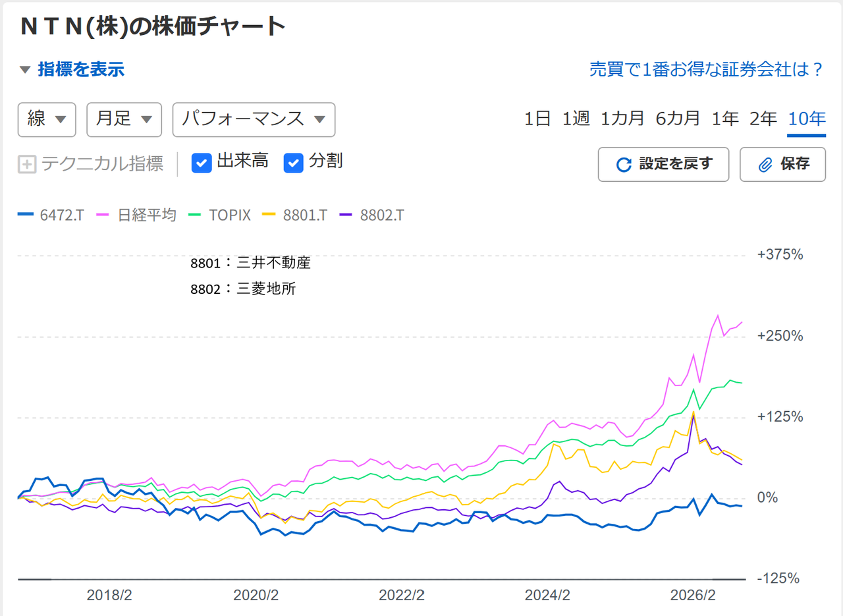Click the 2018/2 date label

[109, 596]
